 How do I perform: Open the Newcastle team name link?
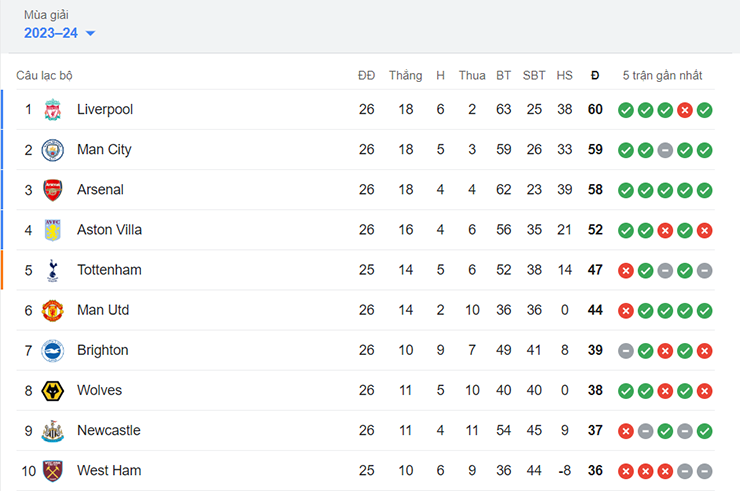(x=109, y=430)
